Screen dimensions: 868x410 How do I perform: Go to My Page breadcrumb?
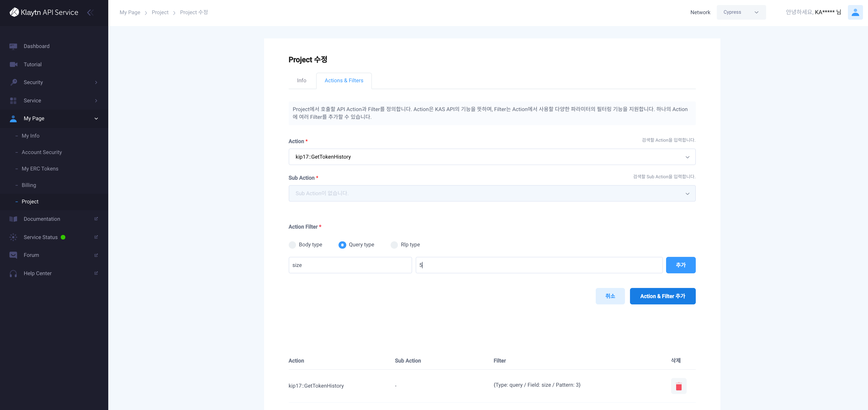point(130,12)
